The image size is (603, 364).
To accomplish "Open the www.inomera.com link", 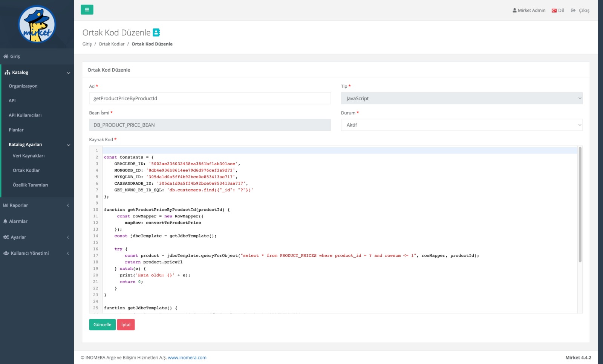I will 187,358.
